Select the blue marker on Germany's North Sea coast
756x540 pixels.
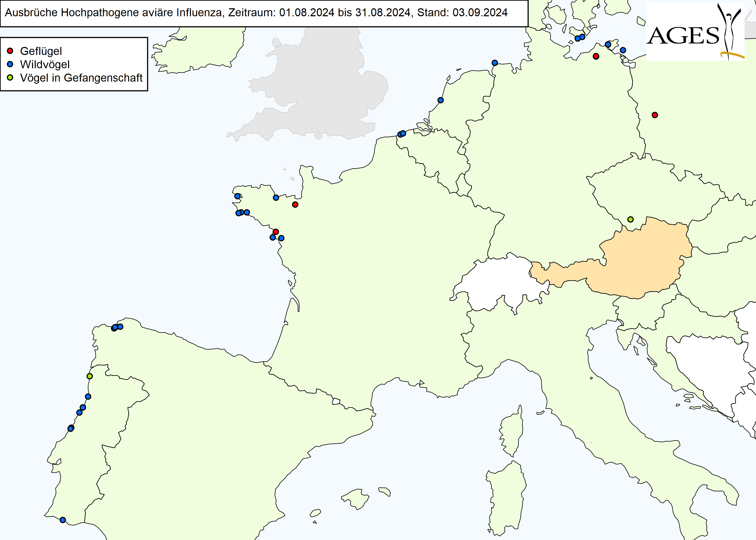click(495, 63)
